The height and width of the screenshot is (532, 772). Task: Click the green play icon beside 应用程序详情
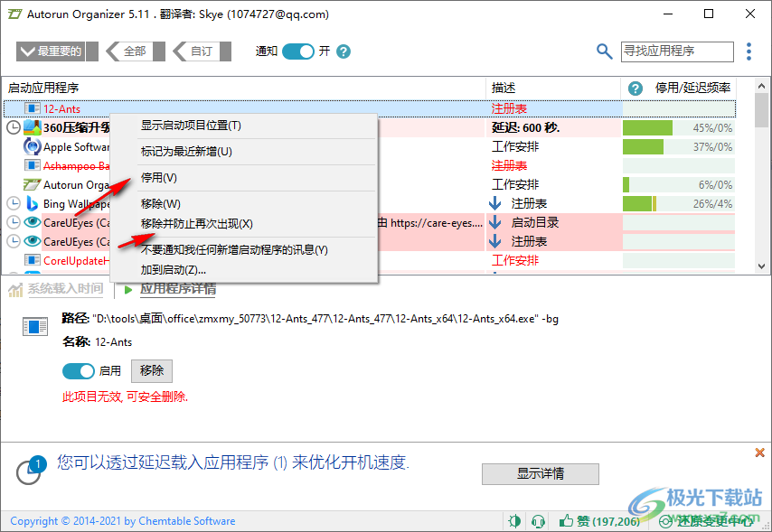pyautogui.click(x=128, y=289)
